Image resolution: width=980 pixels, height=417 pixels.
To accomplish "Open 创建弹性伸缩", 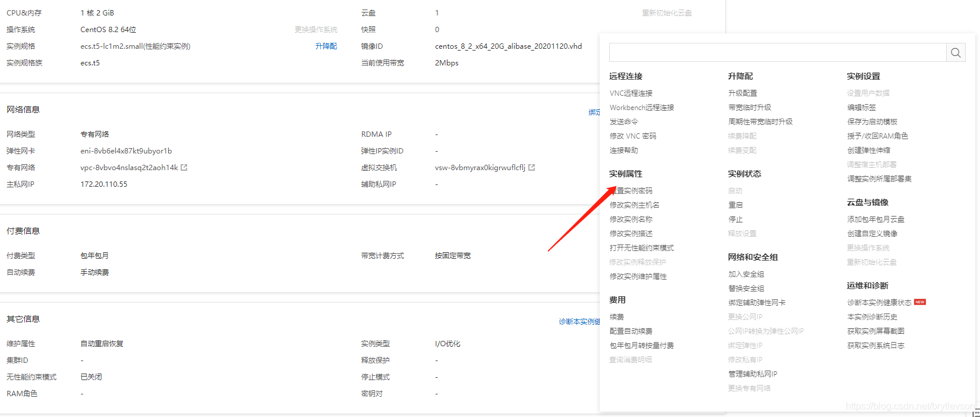I will pos(869,151).
